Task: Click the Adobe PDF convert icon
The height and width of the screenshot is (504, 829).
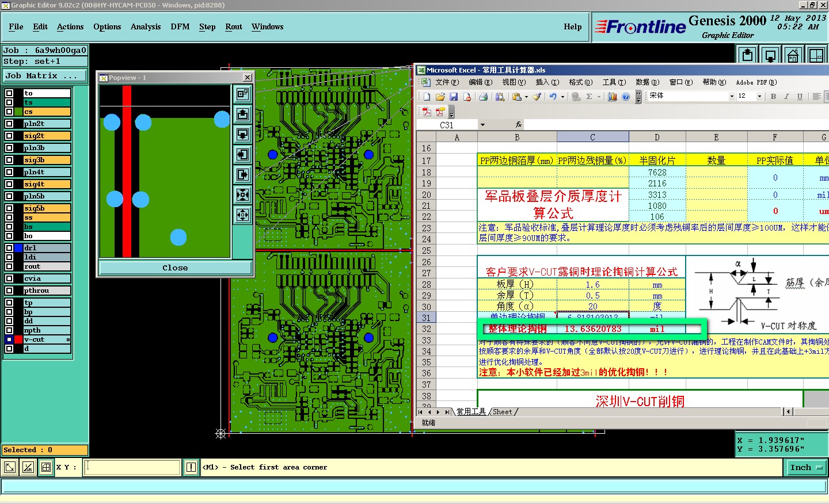Action: [x=427, y=112]
